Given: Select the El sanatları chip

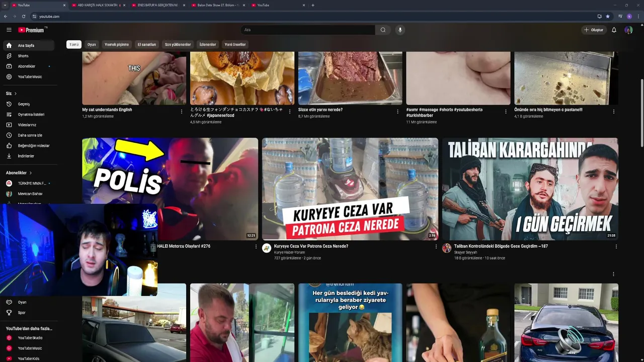Looking at the screenshot, I should (147, 44).
